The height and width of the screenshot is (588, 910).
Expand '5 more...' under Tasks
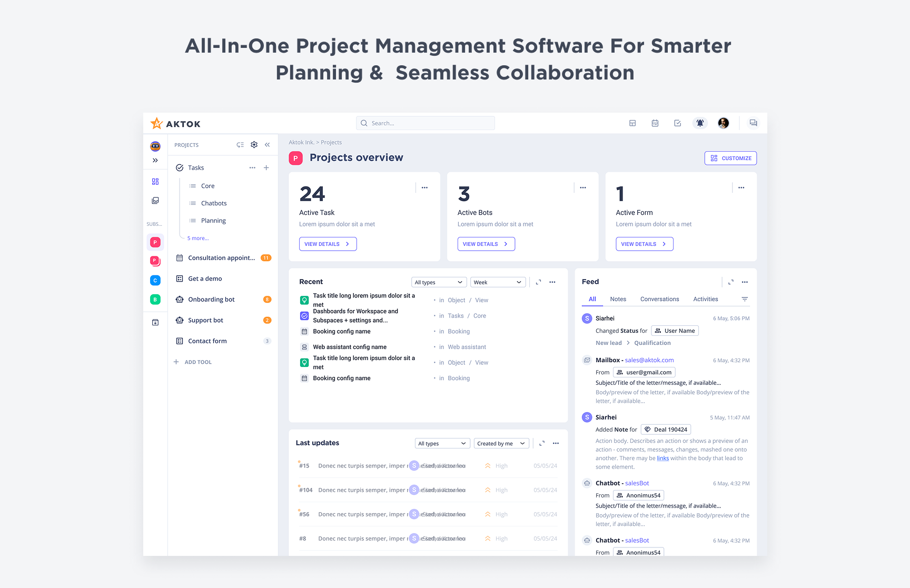(x=197, y=238)
